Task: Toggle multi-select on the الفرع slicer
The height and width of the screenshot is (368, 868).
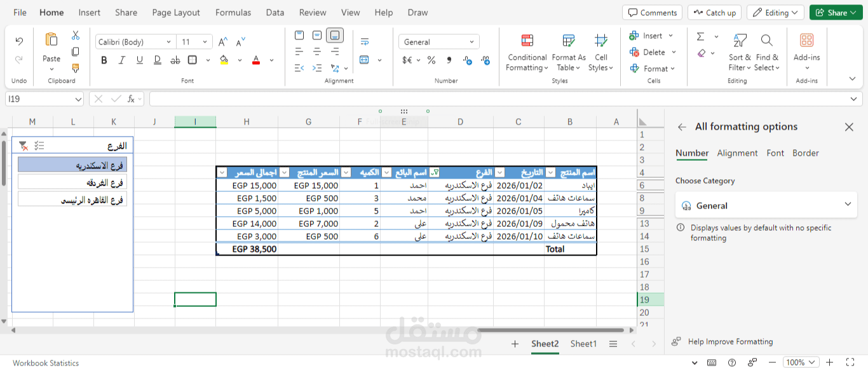Action: click(39, 146)
